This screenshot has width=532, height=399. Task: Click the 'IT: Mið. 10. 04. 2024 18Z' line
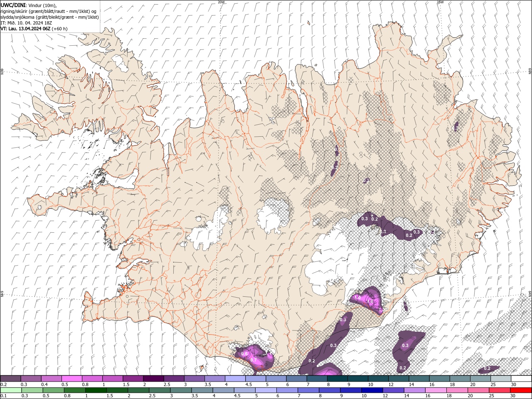(26, 23)
